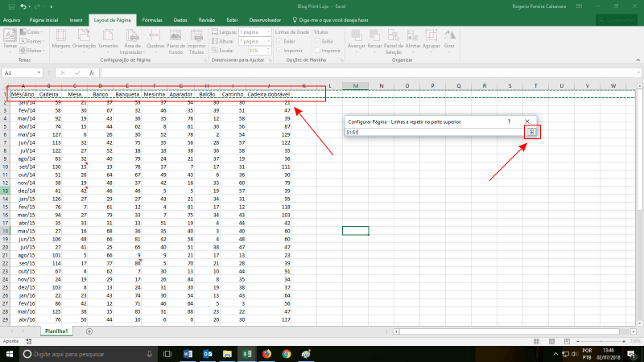Select the Planilha1 sheet tab

[x=56, y=331]
